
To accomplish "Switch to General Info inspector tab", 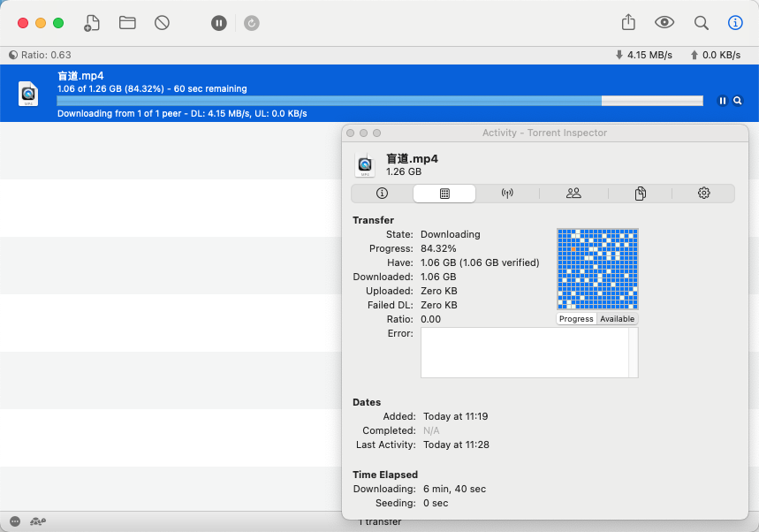I will click(382, 194).
